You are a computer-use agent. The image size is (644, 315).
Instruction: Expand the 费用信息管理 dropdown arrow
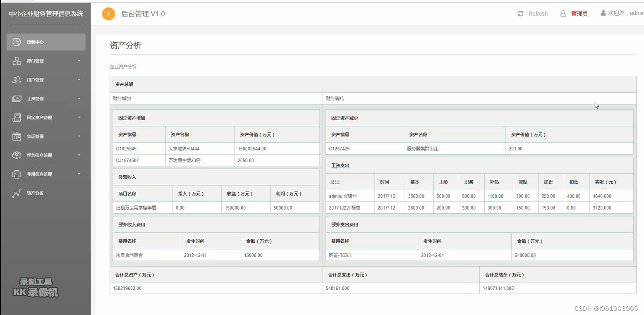click(x=79, y=174)
